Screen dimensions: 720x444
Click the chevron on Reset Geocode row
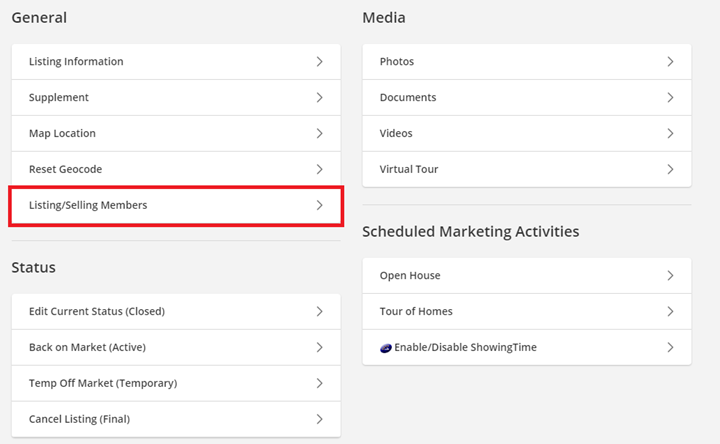point(320,169)
